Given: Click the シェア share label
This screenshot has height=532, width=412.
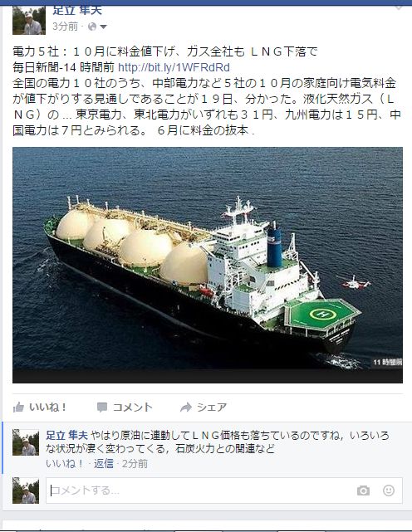Looking at the screenshot, I should coord(212,407).
